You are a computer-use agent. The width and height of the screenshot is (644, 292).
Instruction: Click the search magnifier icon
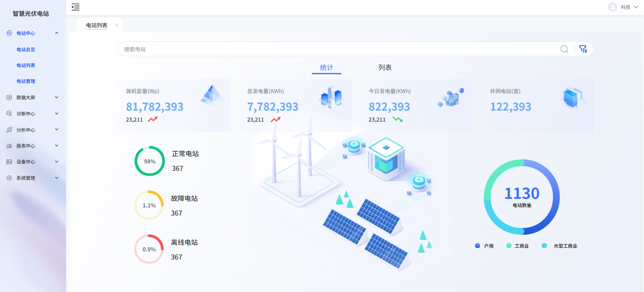coord(564,49)
